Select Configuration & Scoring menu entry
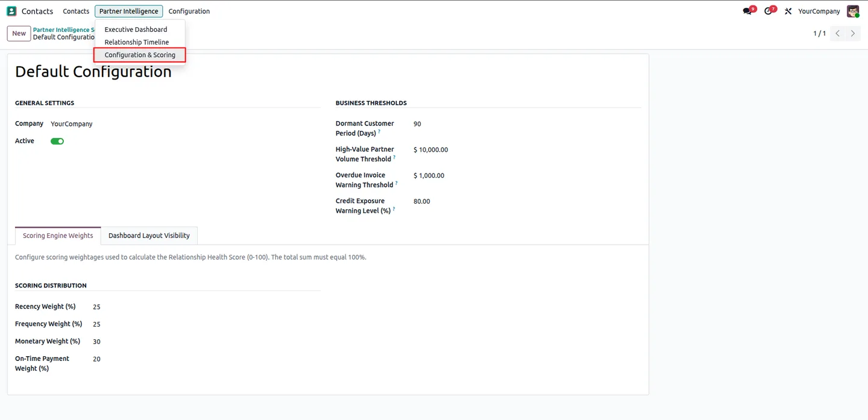Screen dimensions: 868x420 pos(140,55)
